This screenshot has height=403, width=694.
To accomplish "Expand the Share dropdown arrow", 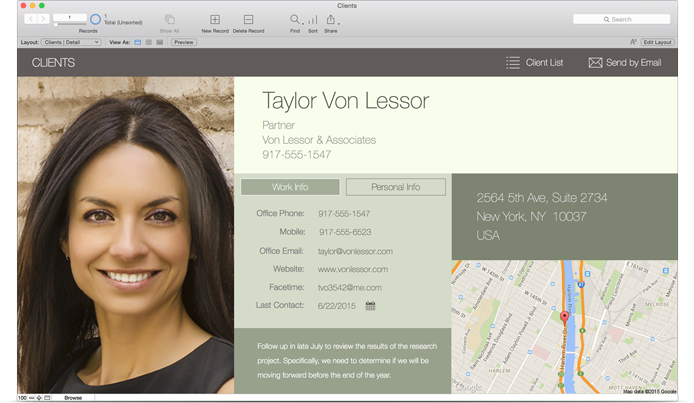I will click(x=339, y=23).
